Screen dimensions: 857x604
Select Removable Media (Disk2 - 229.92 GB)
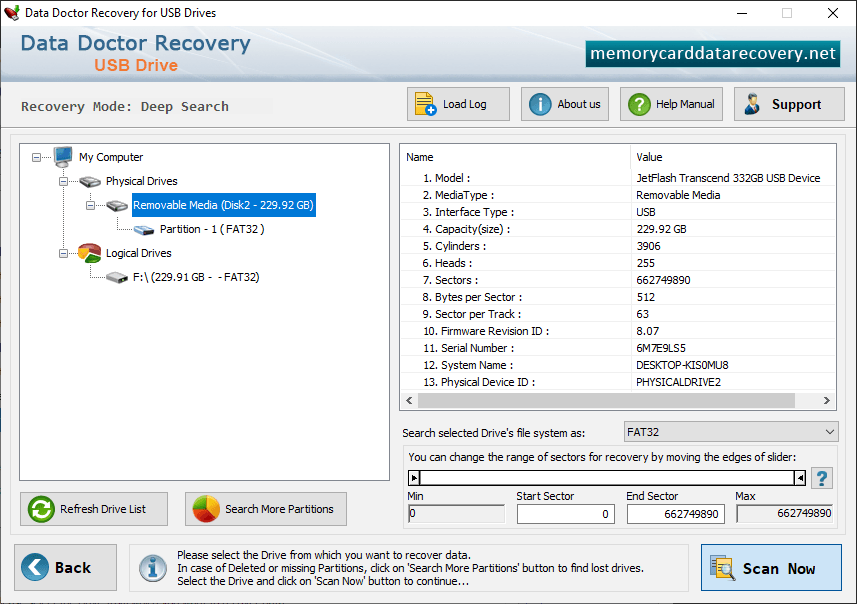click(224, 205)
